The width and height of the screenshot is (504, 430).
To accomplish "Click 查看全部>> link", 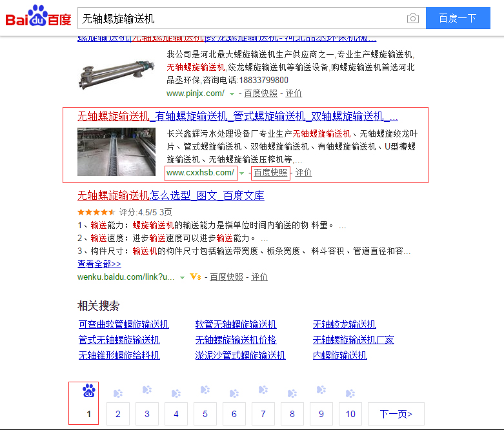I will click(x=99, y=264).
